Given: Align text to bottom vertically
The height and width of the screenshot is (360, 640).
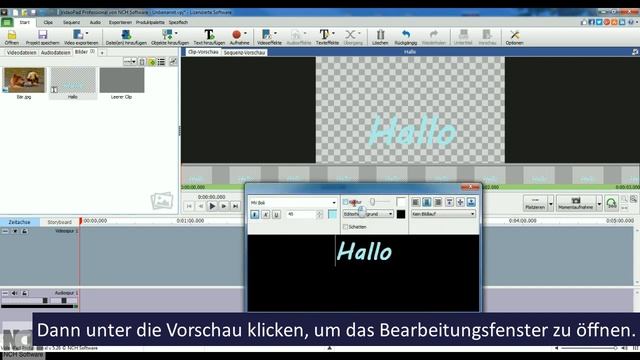Looking at the screenshot, I should click(x=471, y=202).
